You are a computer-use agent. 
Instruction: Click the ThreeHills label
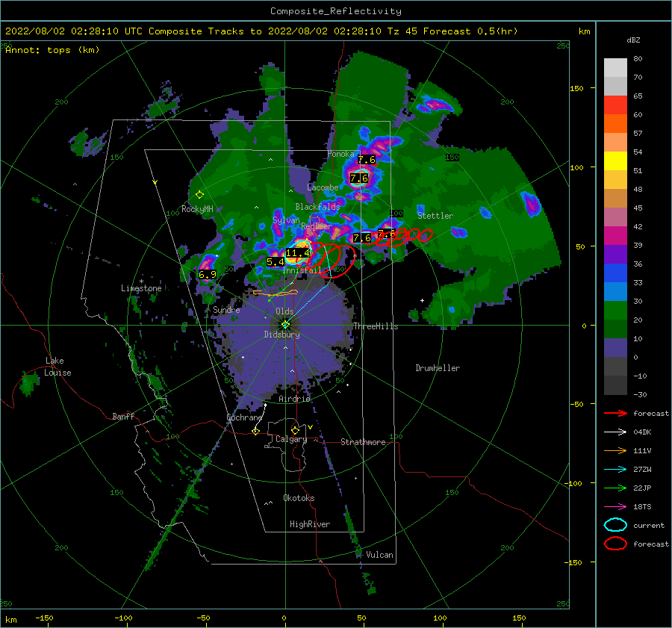[x=376, y=326]
